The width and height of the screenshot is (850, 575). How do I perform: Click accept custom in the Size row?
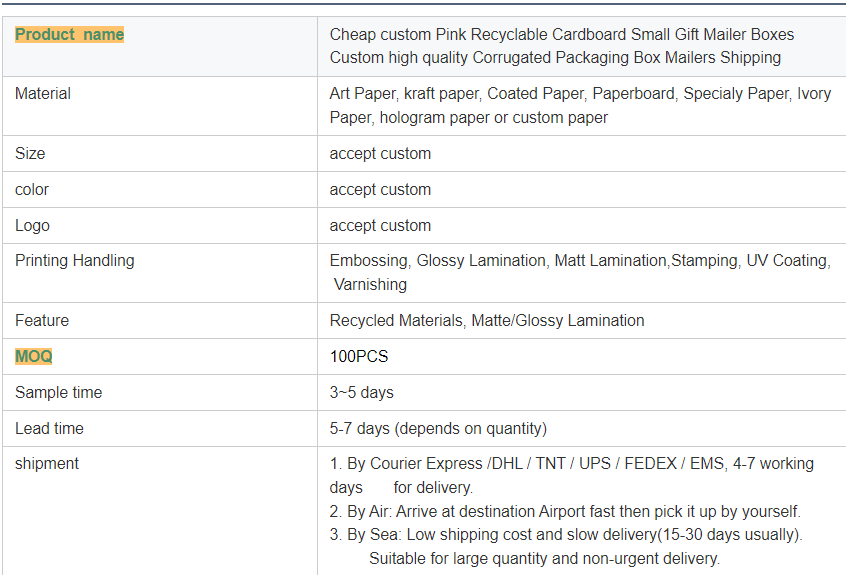point(380,154)
